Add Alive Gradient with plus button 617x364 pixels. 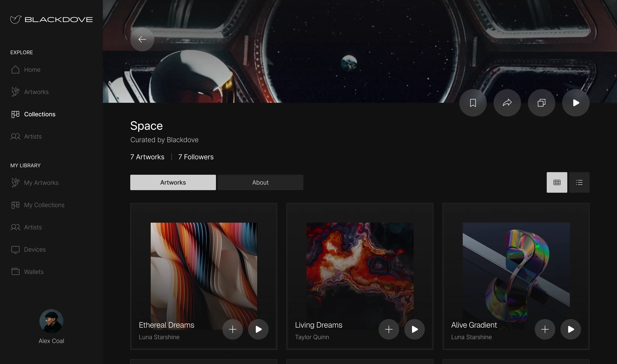545,329
